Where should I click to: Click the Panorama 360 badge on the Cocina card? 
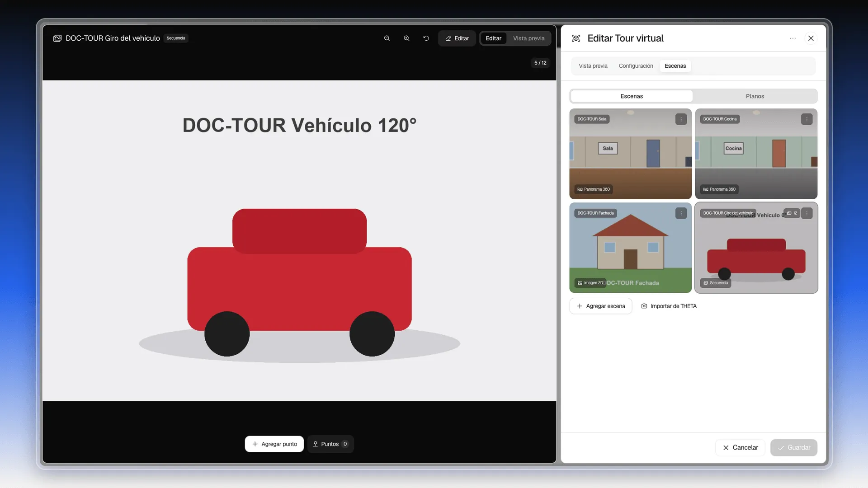(719, 189)
